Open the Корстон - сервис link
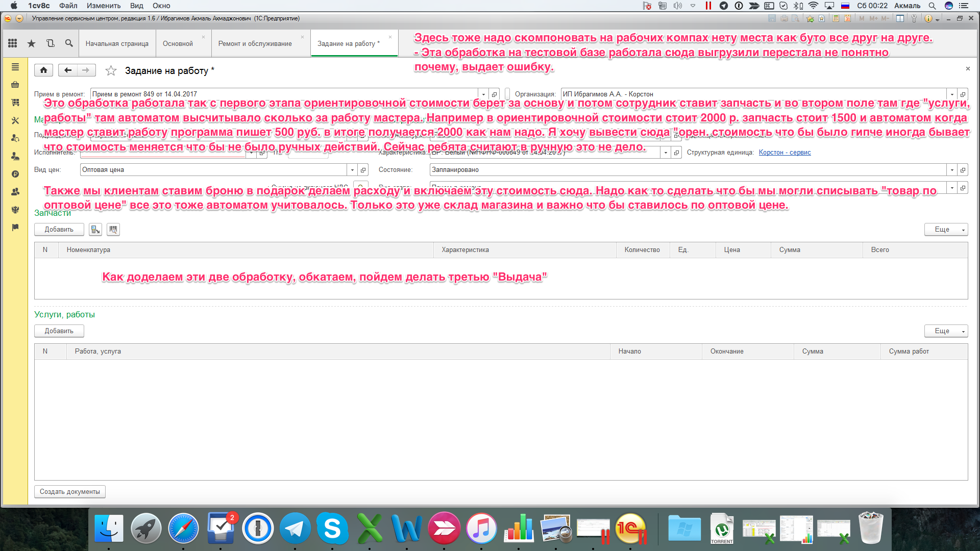980x551 pixels. point(785,153)
